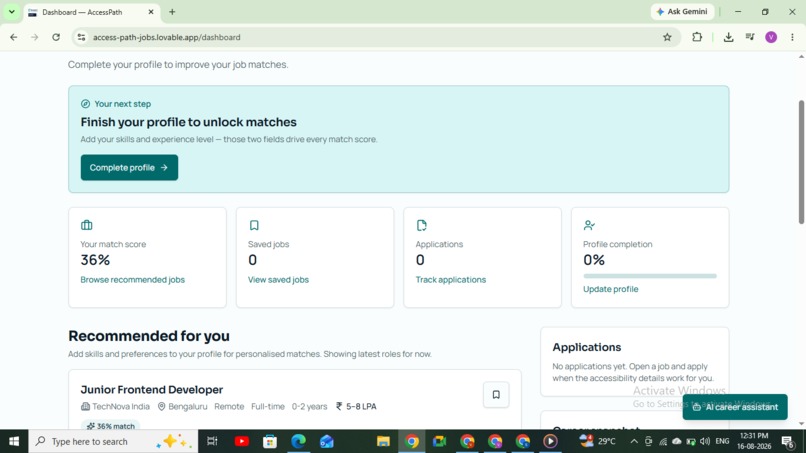Click the Bengaluru location text
The image size is (806, 453).
(188, 406)
